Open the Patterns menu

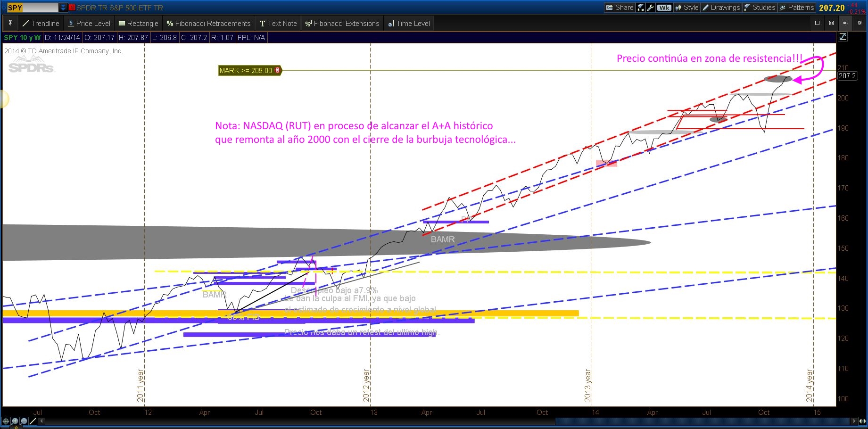(796, 8)
